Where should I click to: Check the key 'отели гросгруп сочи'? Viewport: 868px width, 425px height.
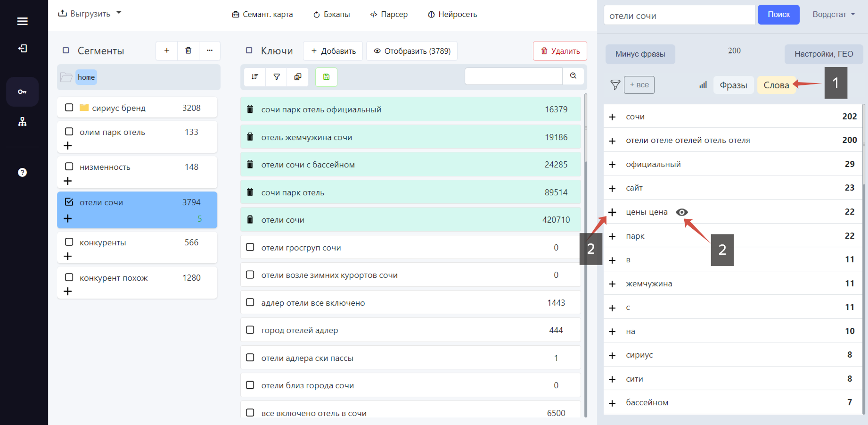click(x=250, y=247)
